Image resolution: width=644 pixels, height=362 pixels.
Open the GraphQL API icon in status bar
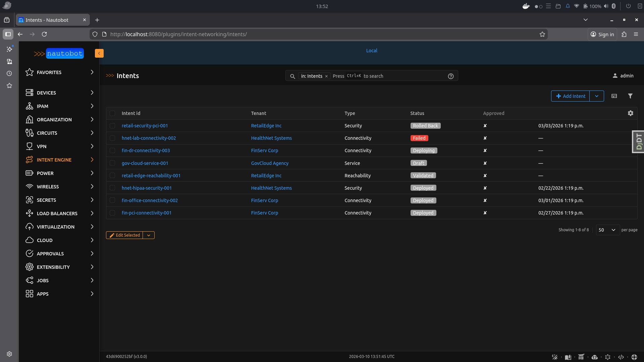(x=608, y=357)
